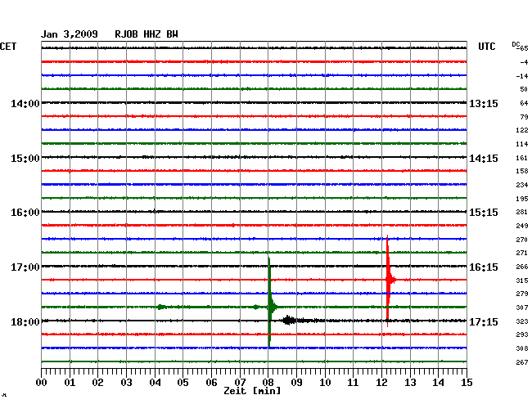532x404 pixels.
Task: Select DC offset value 79
Action: point(524,117)
